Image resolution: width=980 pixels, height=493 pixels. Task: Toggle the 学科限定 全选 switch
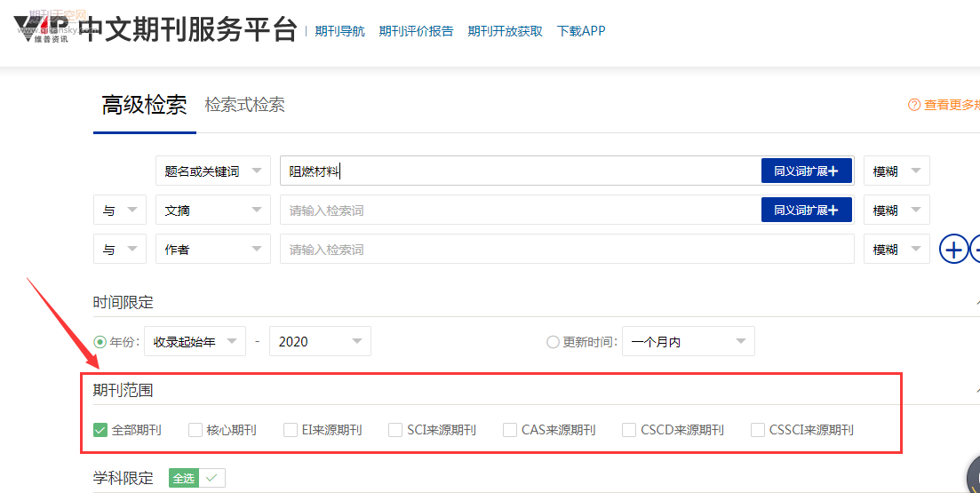click(x=196, y=478)
